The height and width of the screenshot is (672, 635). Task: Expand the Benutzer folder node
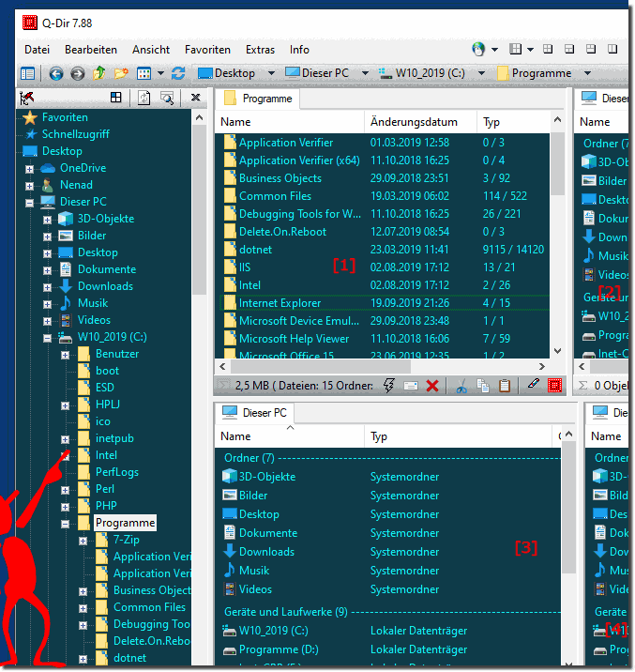[x=65, y=356]
